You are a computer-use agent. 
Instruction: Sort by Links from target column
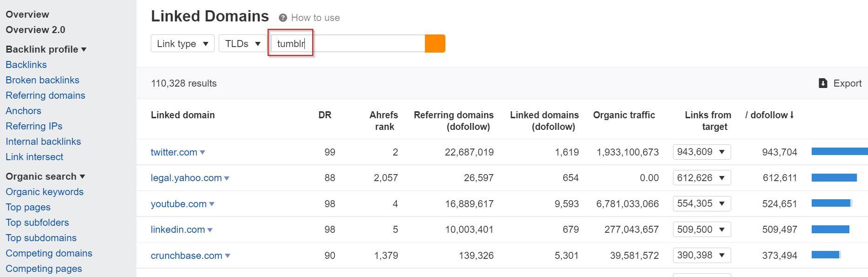[708, 121]
